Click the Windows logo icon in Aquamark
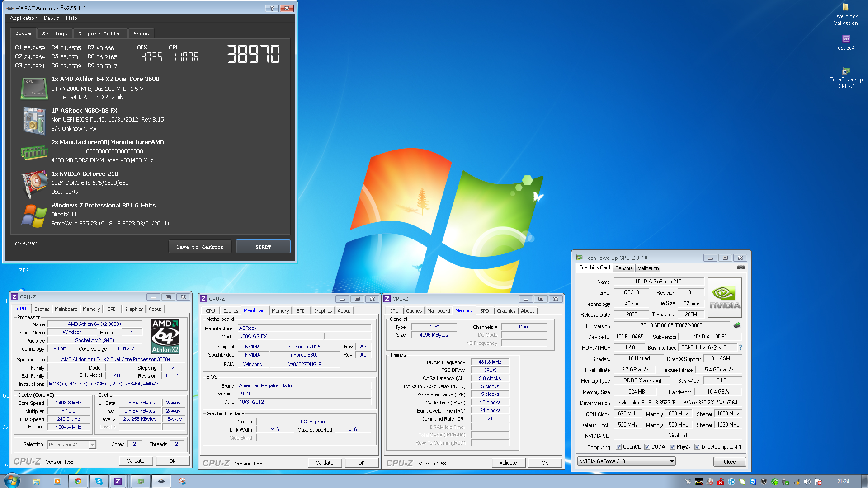The height and width of the screenshot is (488, 868). [x=34, y=216]
